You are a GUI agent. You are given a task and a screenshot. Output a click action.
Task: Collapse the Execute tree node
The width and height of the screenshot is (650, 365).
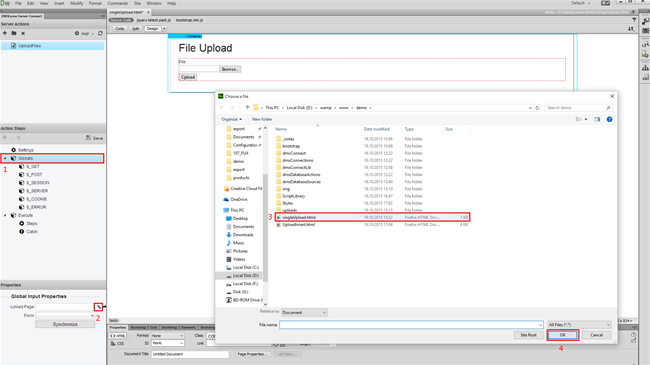coord(5,216)
